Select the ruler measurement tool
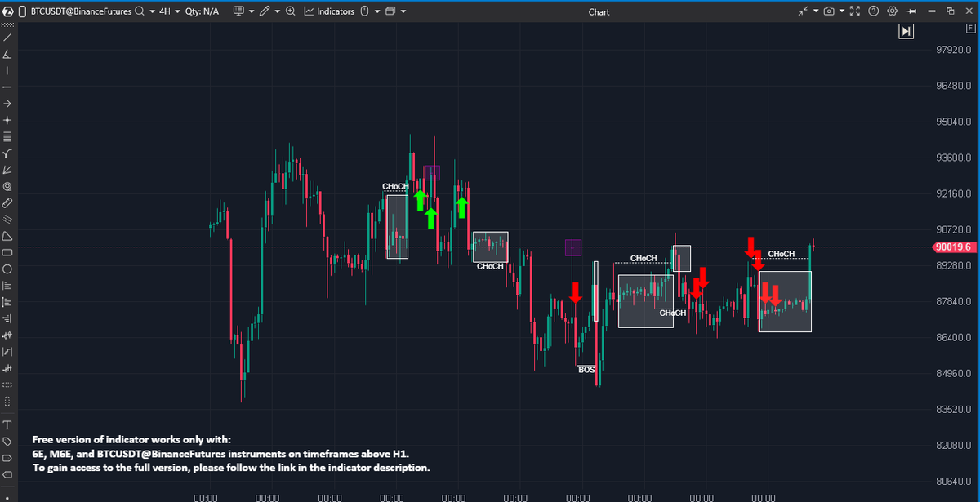The width and height of the screenshot is (980, 502). click(x=7, y=202)
